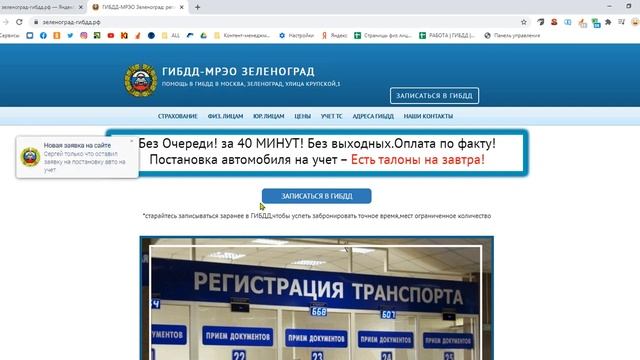Click the red S extension icon
640x360 pixels.
pos(554,22)
